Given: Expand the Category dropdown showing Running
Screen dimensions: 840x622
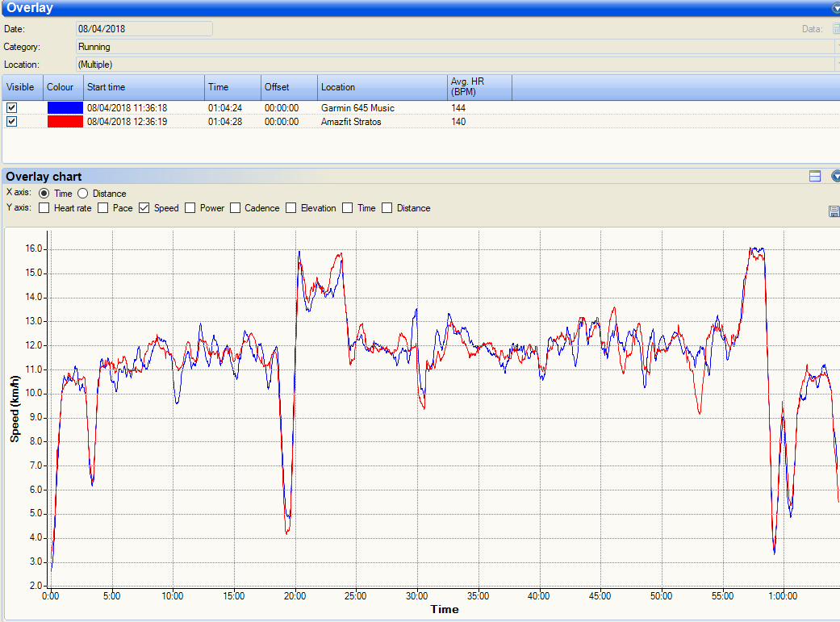Looking at the screenshot, I should click(836, 47).
